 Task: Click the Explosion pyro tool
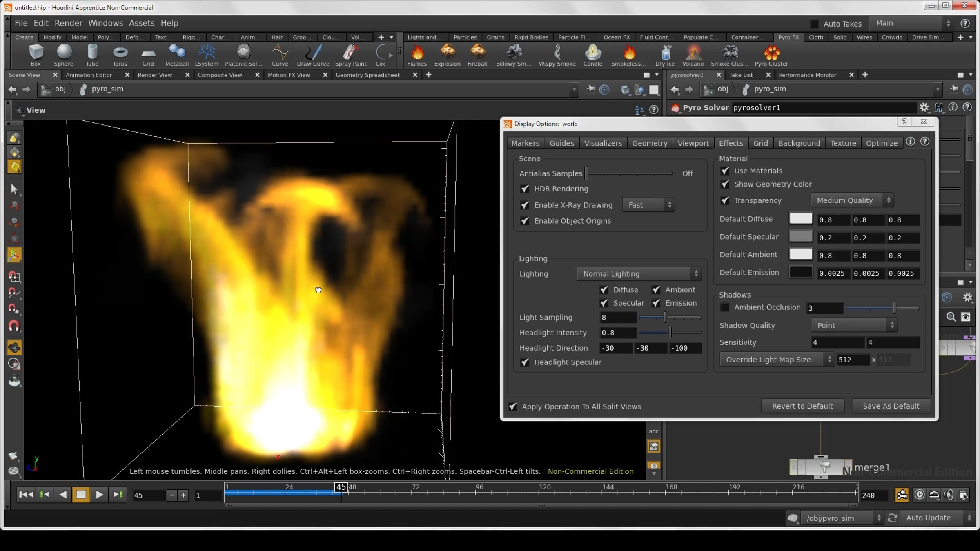click(x=448, y=55)
